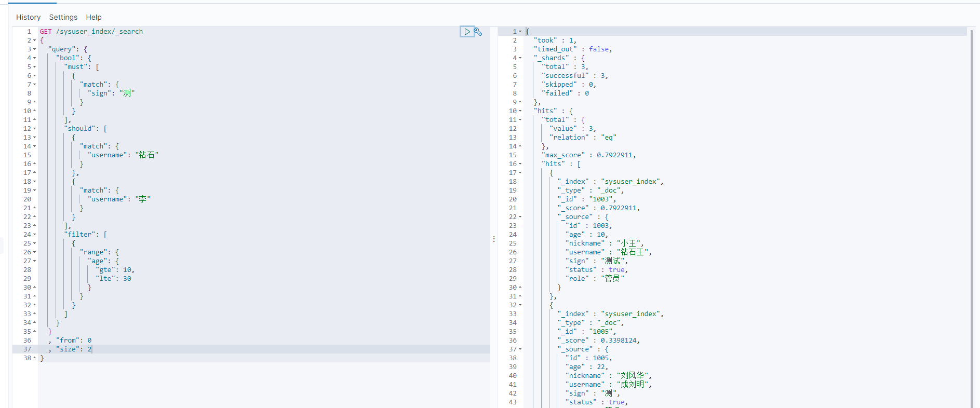This screenshot has height=408, width=980.
Task: Open the wrench tools icon
Action: 478,32
